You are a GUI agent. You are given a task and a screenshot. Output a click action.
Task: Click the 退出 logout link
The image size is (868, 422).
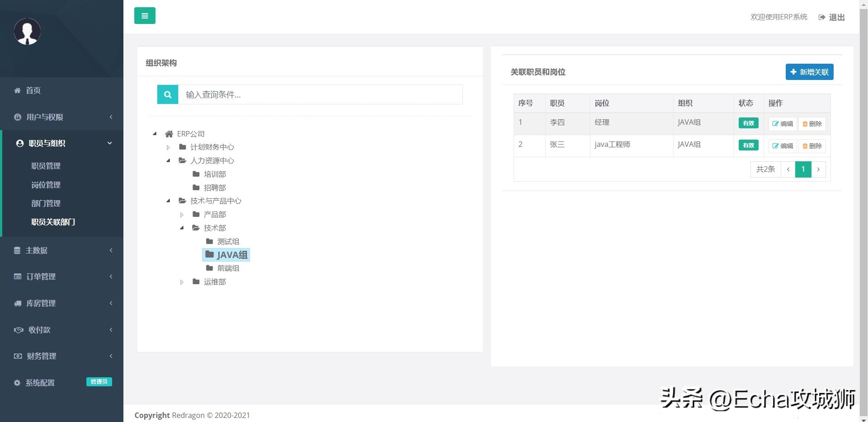pyautogui.click(x=837, y=17)
